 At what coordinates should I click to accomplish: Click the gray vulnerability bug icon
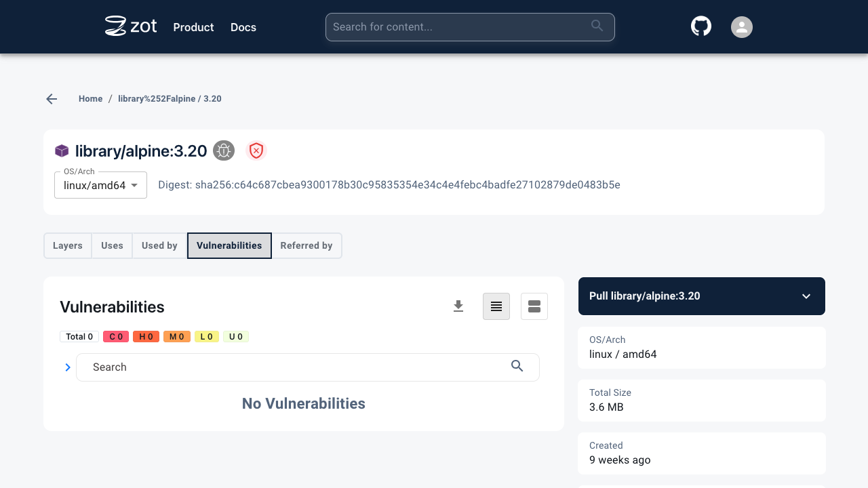[224, 150]
